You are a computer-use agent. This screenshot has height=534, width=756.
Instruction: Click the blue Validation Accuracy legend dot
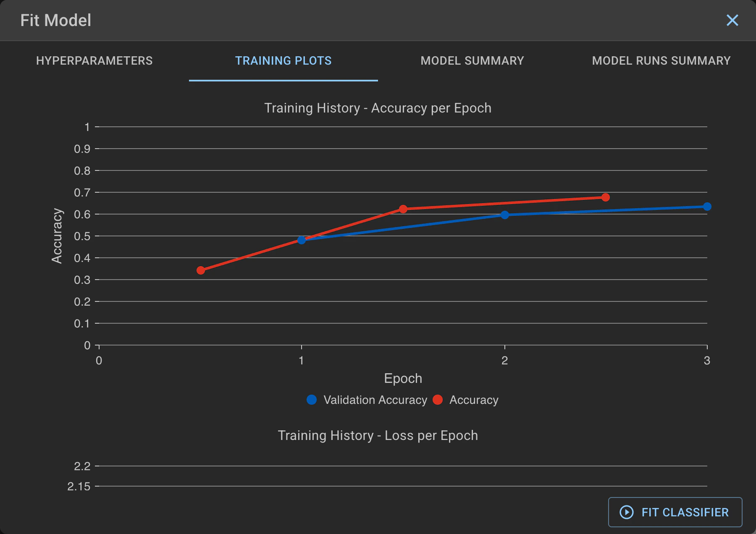click(312, 400)
